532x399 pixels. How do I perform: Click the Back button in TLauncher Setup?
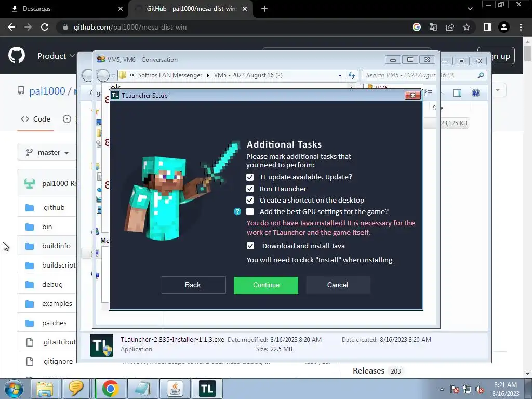click(x=193, y=285)
